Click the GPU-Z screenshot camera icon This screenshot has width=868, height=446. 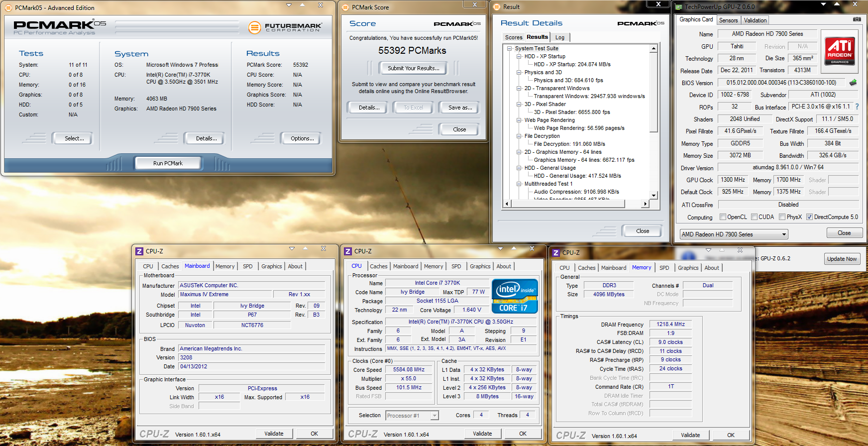[x=857, y=19]
